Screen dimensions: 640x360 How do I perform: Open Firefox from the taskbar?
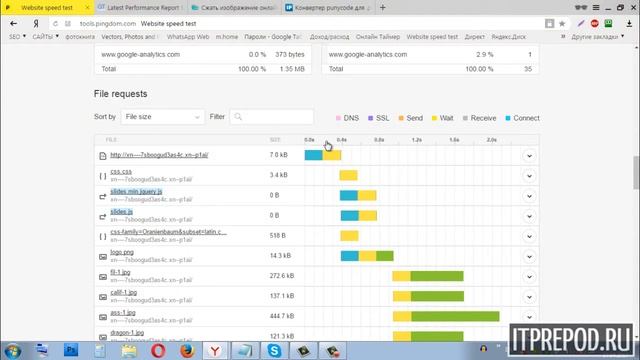[187, 351]
